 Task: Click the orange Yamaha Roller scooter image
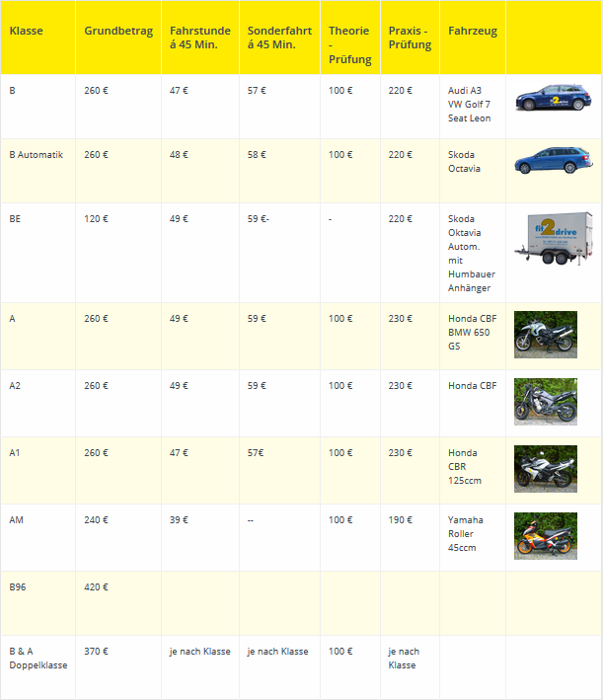pyautogui.click(x=546, y=535)
